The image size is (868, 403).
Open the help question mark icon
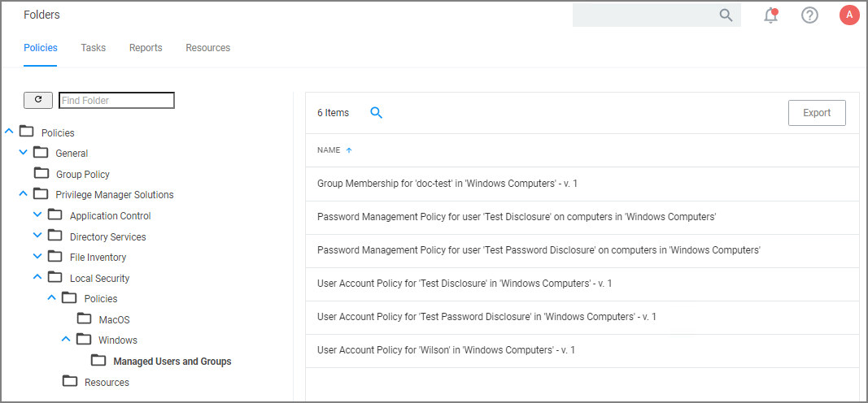(x=809, y=15)
